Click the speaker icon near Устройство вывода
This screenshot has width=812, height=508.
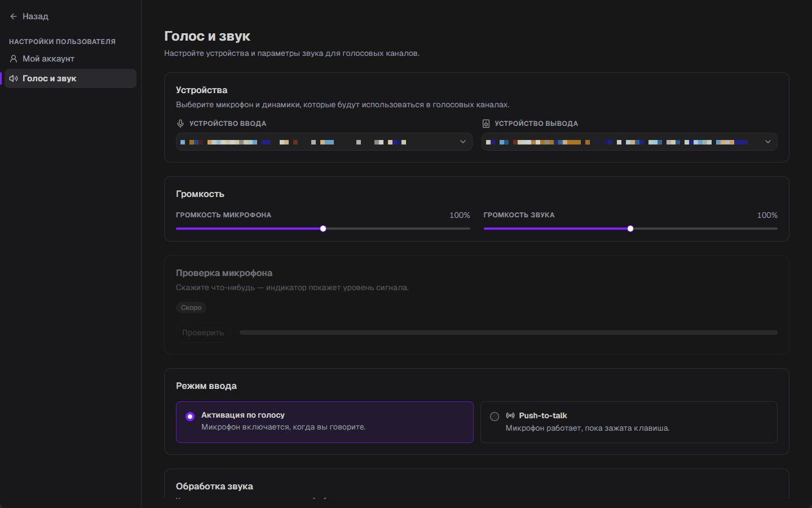click(486, 124)
